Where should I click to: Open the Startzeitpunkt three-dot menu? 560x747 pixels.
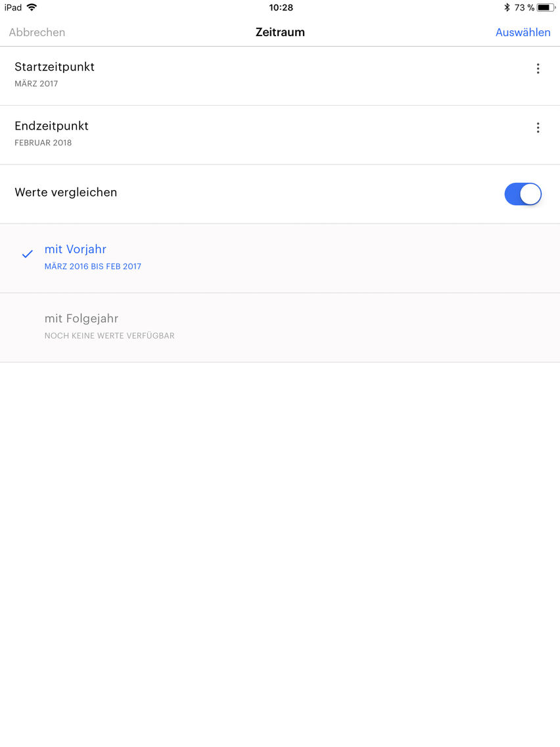(538, 68)
